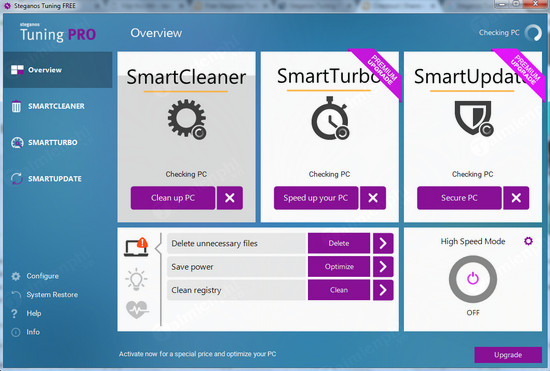Expand details arrow for Save power
Image resolution: width=550 pixels, height=371 pixels.
[x=383, y=267]
